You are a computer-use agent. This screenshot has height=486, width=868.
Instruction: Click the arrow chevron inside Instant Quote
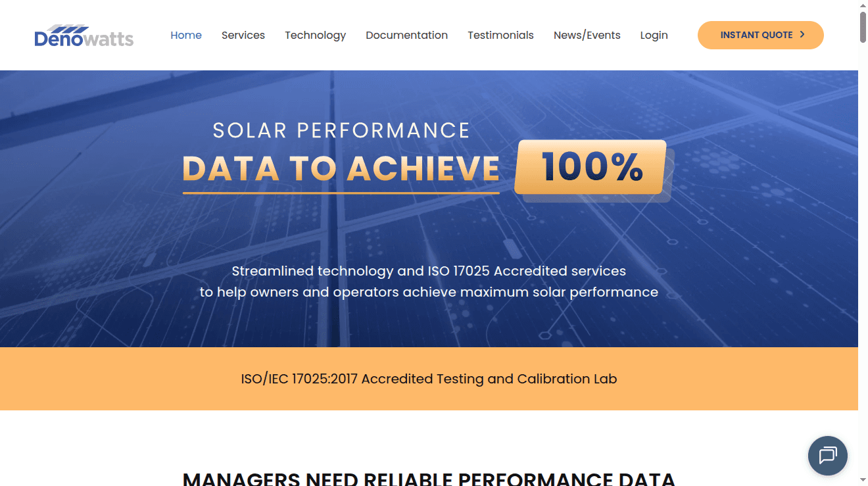point(802,35)
